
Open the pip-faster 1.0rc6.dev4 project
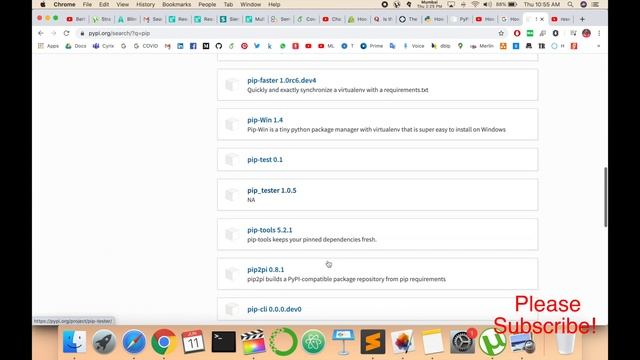pos(282,80)
